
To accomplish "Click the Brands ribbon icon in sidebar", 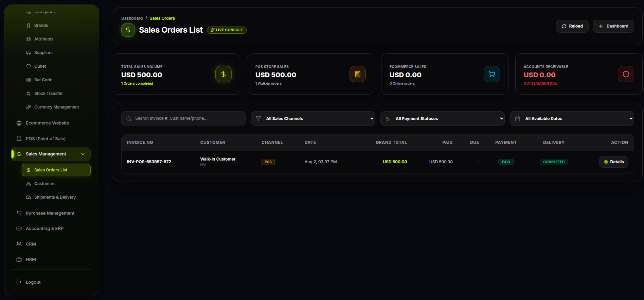I will (x=29, y=26).
